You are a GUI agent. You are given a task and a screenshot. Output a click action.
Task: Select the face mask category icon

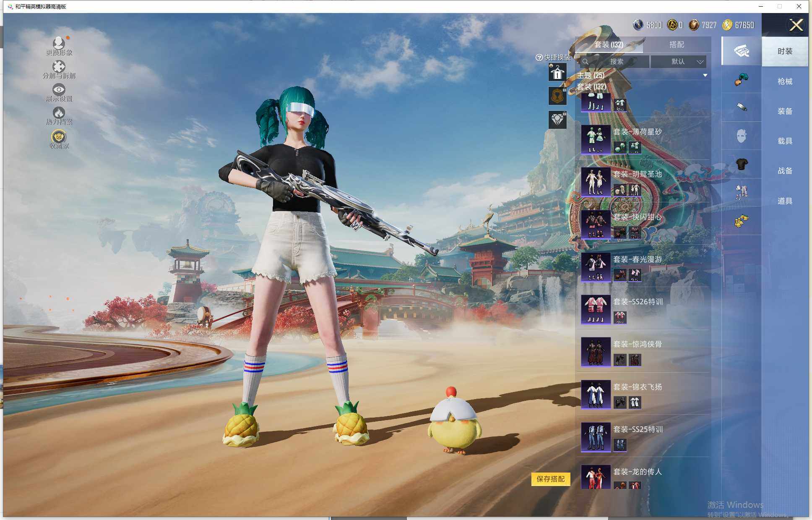coord(741,136)
